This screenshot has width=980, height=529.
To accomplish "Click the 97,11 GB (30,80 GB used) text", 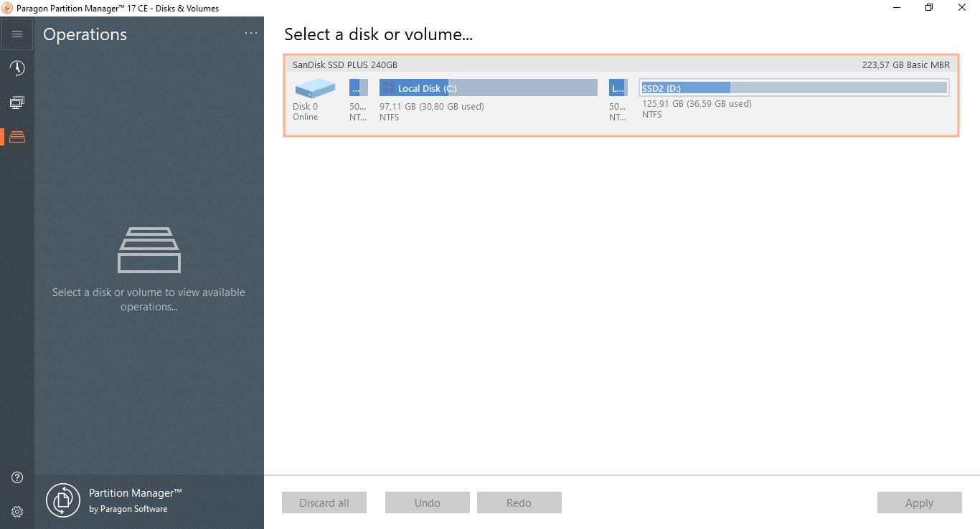I will (432, 106).
